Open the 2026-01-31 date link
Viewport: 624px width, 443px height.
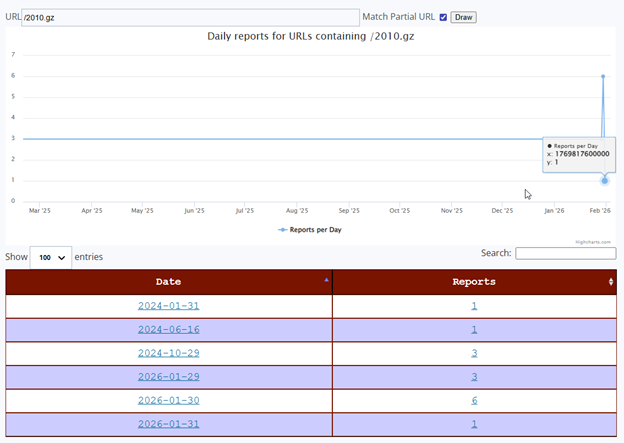(169, 424)
